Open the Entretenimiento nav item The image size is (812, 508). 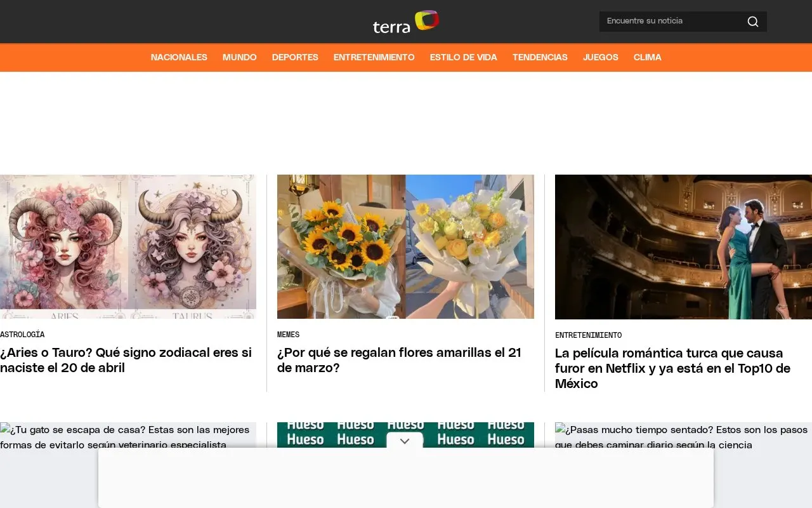click(x=374, y=57)
